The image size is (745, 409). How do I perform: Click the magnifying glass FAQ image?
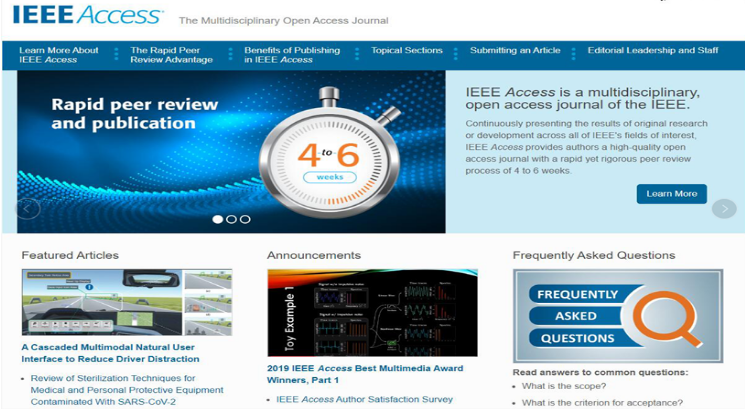617,314
